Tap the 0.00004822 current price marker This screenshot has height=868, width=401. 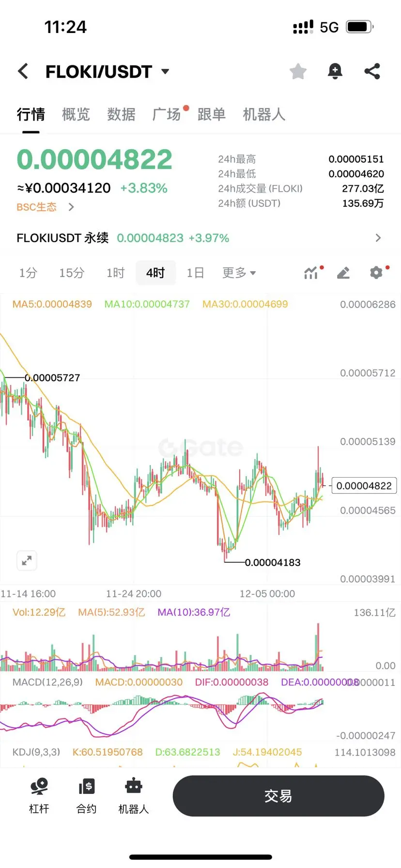(x=364, y=485)
